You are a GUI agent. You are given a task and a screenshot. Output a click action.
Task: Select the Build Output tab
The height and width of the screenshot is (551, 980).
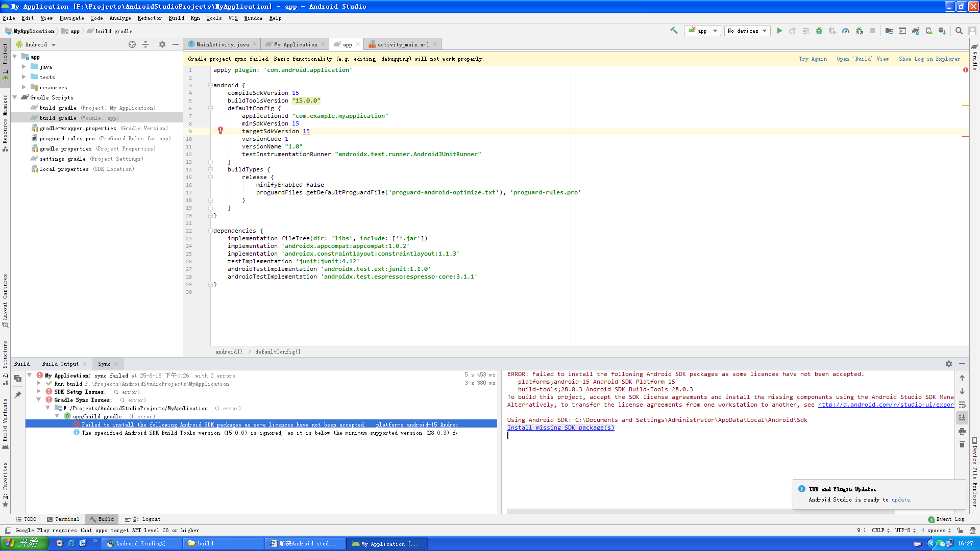click(60, 364)
